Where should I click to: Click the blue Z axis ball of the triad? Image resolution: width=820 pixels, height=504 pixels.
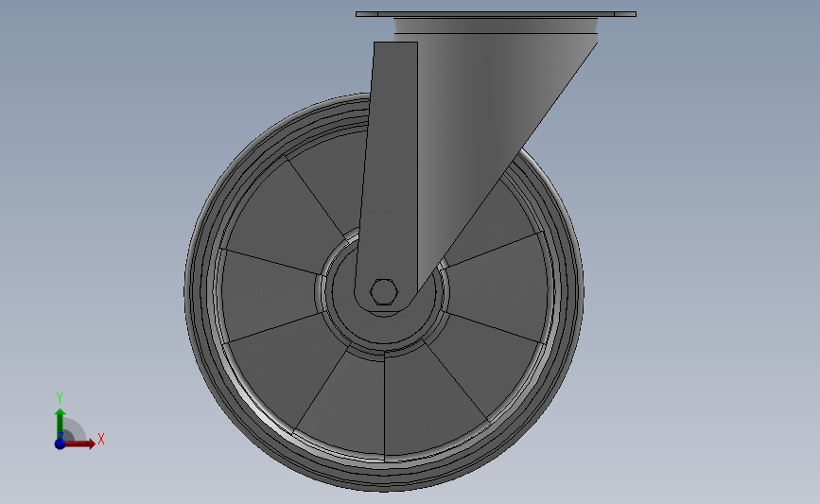tap(60, 443)
